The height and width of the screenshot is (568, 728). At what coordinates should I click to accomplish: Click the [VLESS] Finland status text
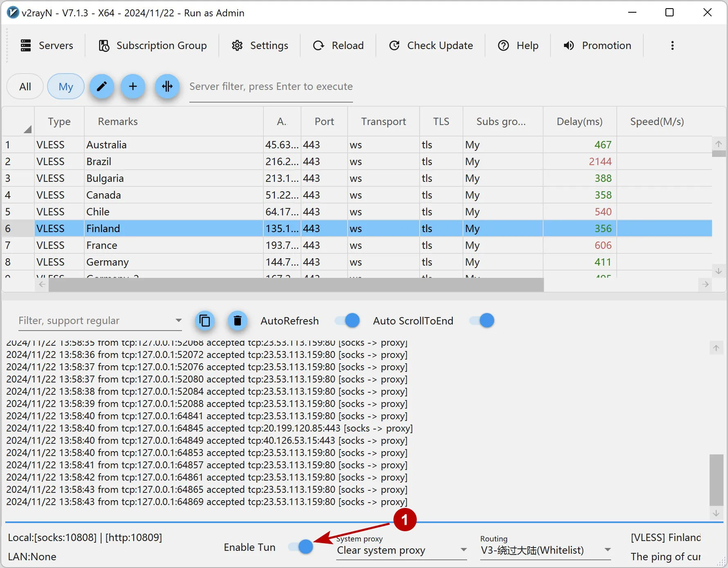pos(666,537)
